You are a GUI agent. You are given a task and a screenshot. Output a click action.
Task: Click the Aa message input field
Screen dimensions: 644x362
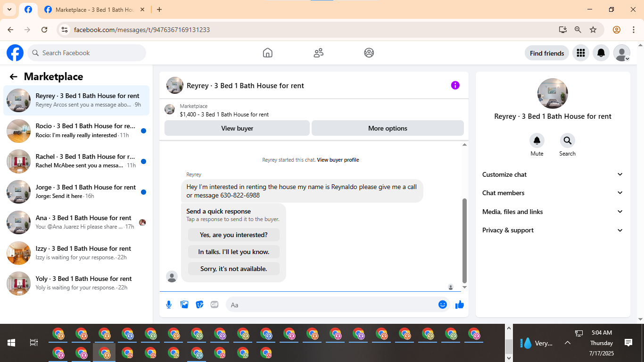[x=331, y=305]
